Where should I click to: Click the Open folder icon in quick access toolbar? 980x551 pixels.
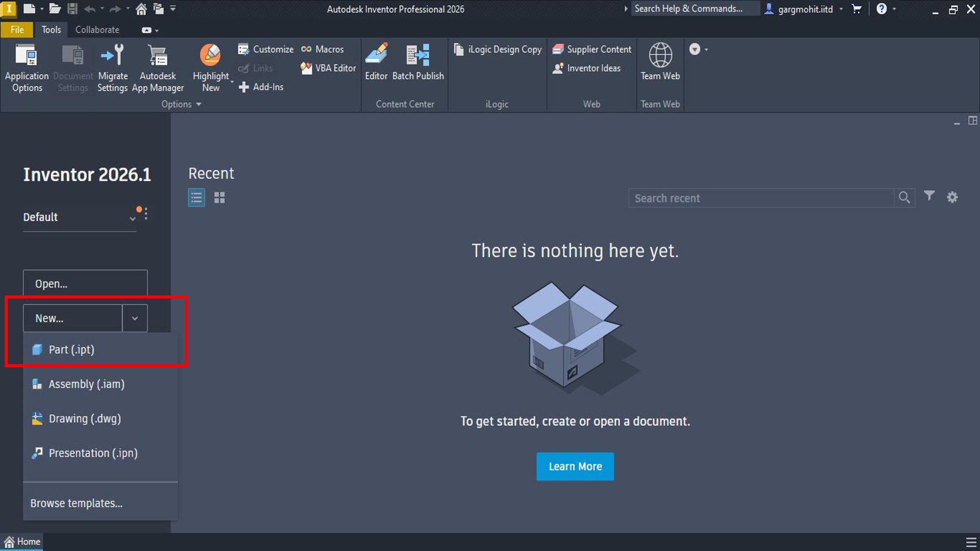pyautogui.click(x=55, y=8)
